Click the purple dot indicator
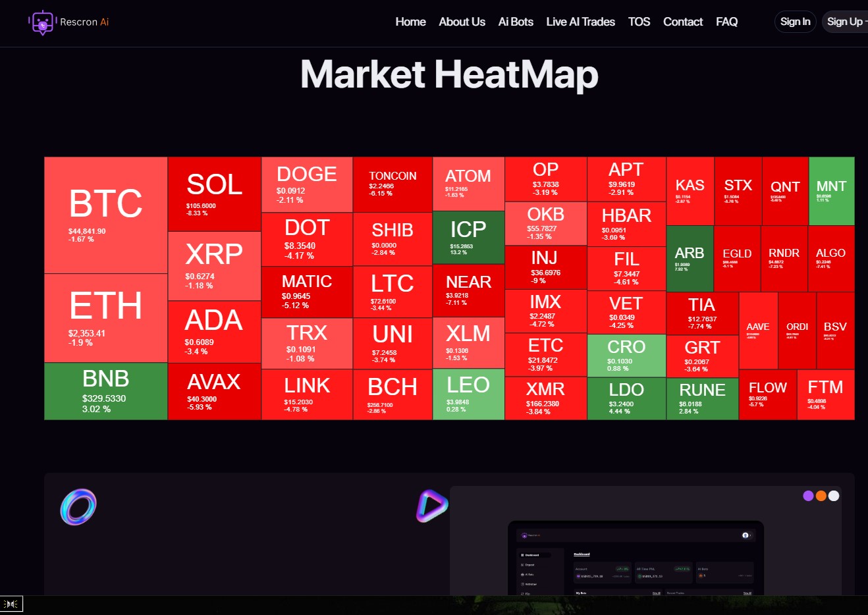This screenshot has width=868, height=615. pos(808,496)
